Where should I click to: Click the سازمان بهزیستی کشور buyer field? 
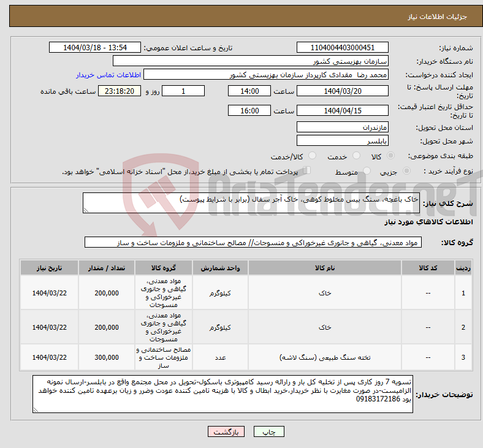[x=251, y=61]
